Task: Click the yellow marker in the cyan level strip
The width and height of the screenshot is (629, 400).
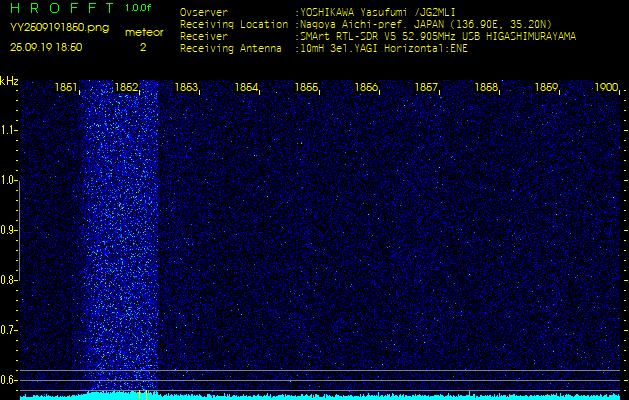Action: [x=146, y=395]
